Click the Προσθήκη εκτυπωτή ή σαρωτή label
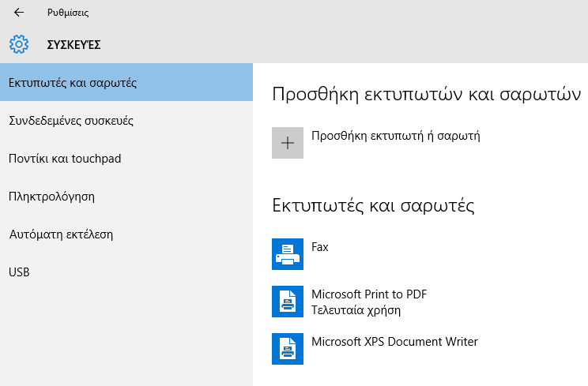Screen dimensions: 588x386 coord(396,136)
